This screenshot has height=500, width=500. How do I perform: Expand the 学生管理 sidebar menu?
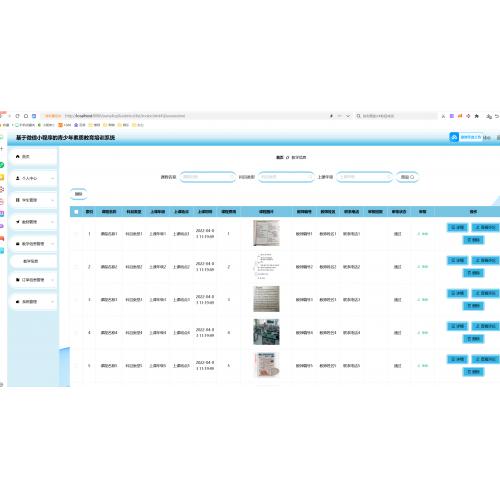coord(34,200)
